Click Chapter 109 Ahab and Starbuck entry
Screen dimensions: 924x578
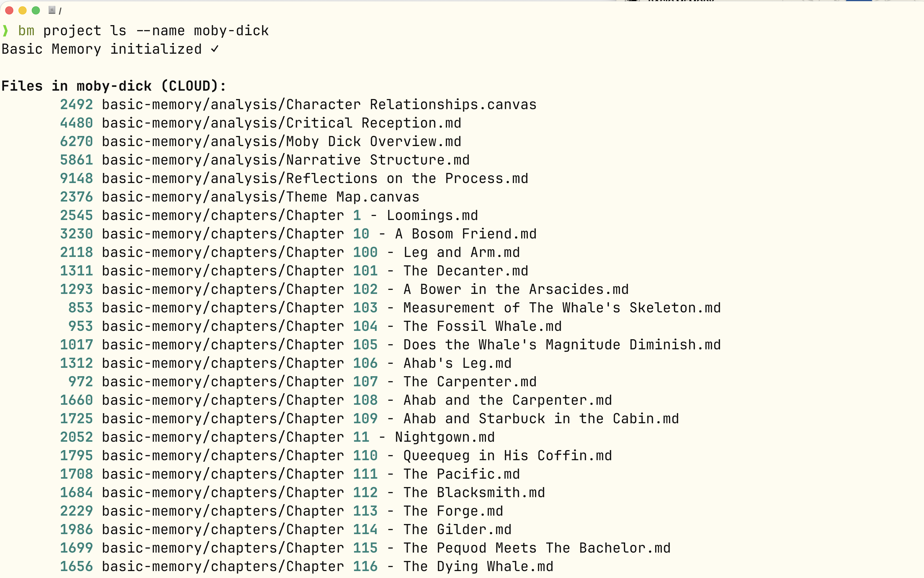(x=390, y=419)
